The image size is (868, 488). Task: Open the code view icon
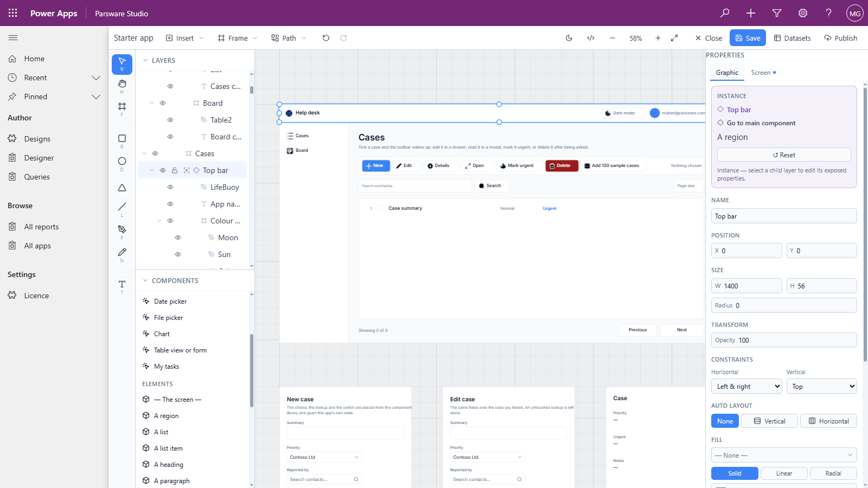coord(591,38)
